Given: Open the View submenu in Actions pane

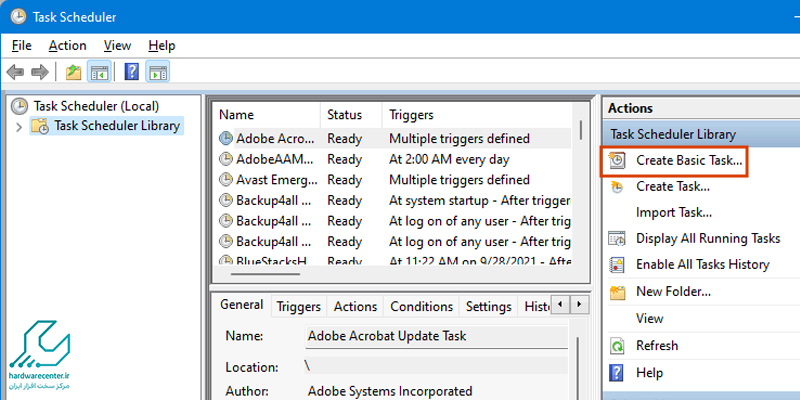Looking at the screenshot, I should coord(649,318).
